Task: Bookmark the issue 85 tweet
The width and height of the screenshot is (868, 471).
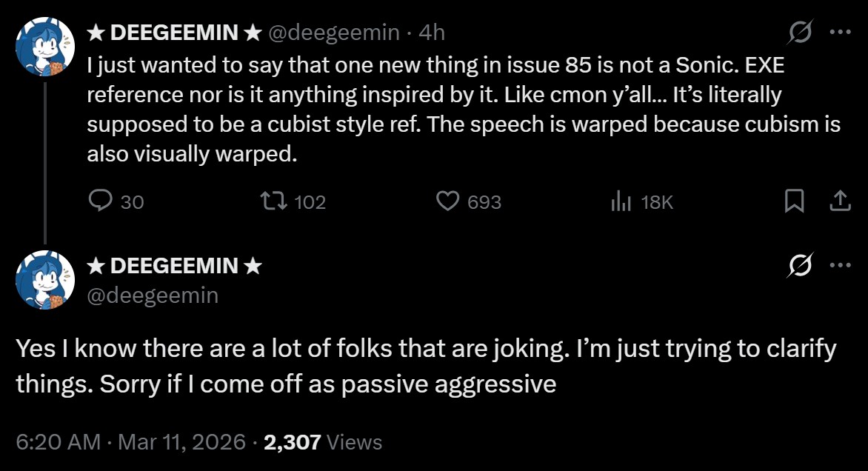Action: coord(794,201)
